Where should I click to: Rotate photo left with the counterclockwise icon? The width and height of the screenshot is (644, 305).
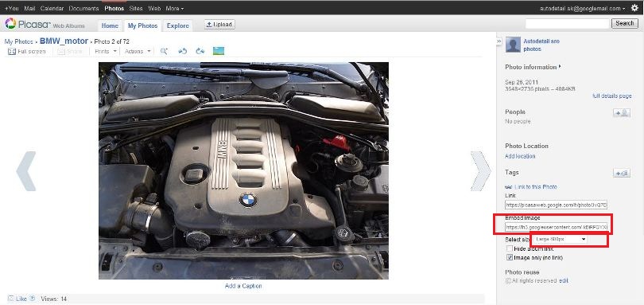pyautogui.click(x=182, y=51)
